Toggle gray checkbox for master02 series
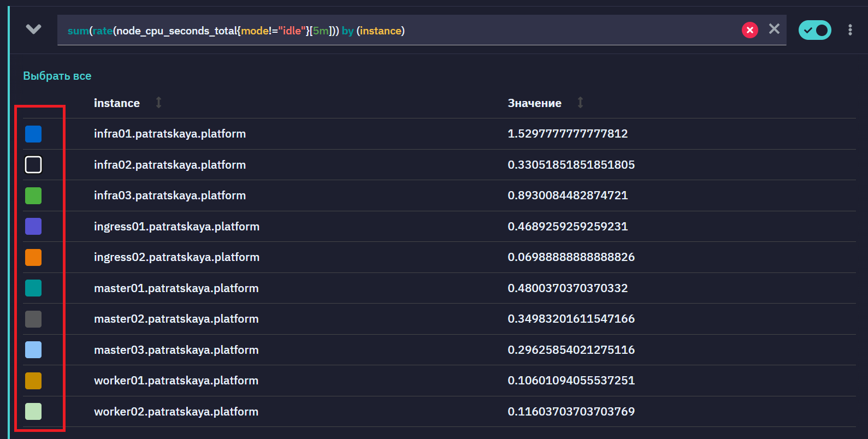868x439 pixels. click(x=33, y=319)
